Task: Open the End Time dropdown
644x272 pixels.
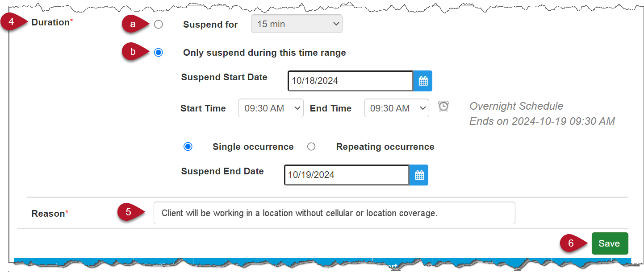Action: click(397, 108)
